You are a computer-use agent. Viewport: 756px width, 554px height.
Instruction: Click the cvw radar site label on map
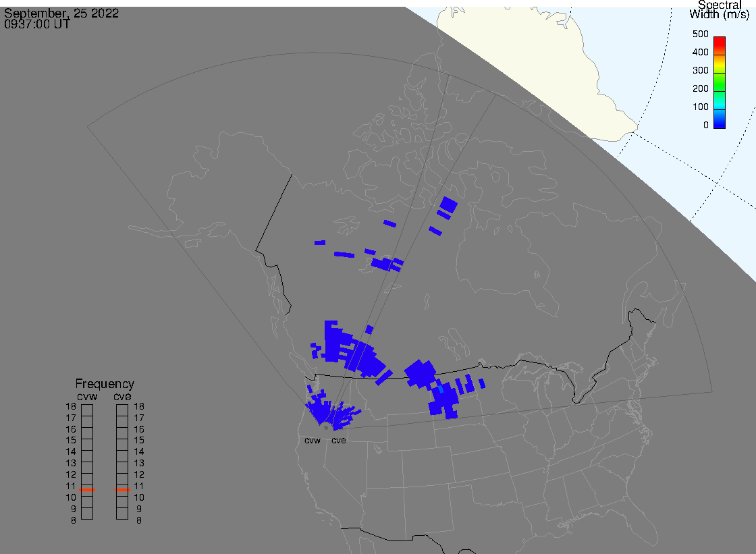click(313, 441)
